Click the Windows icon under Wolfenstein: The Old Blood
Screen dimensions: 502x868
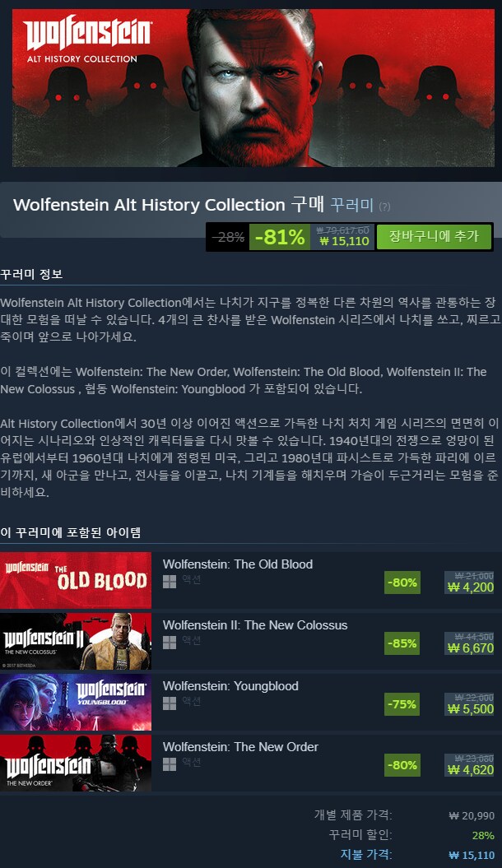(x=170, y=581)
